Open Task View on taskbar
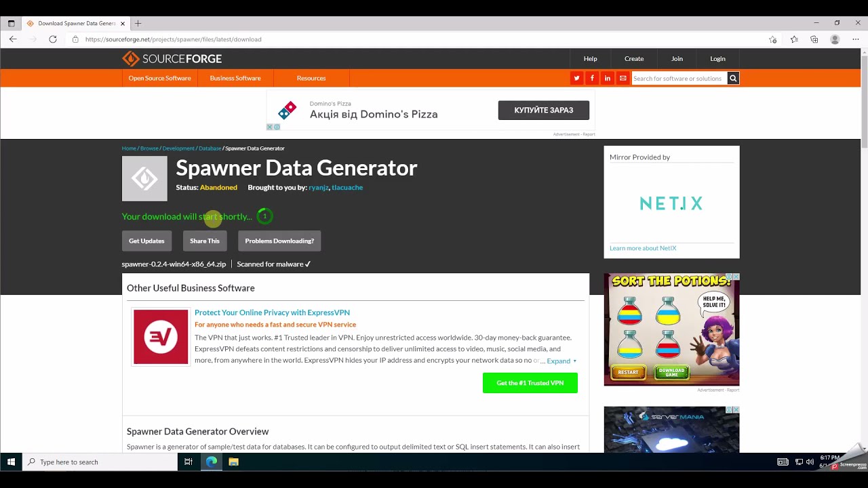Viewport: 868px width, 488px height. click(x=189, y=462)
